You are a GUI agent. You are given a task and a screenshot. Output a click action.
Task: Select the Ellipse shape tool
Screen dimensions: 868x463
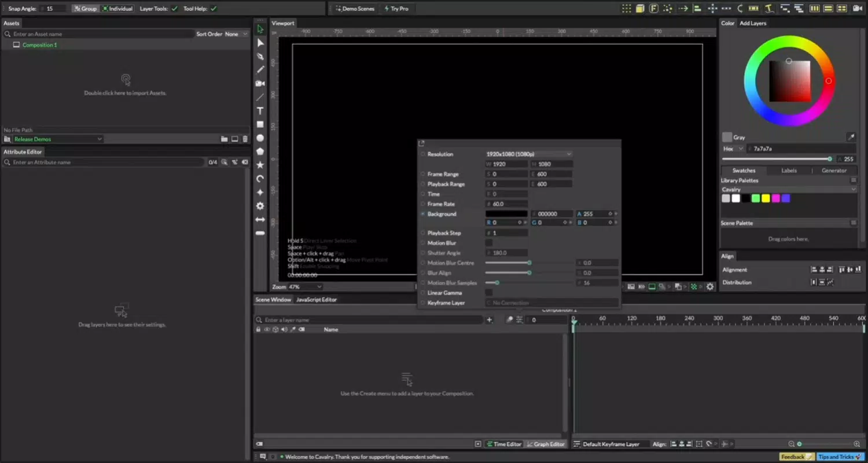pyautogui.click(x=260, y=138)
